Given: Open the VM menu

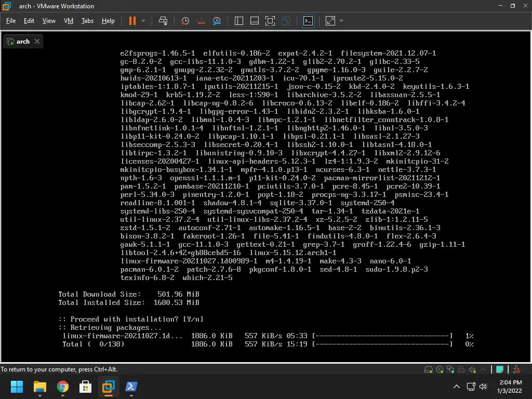Looking at the screenshot, I should [69, 21].
